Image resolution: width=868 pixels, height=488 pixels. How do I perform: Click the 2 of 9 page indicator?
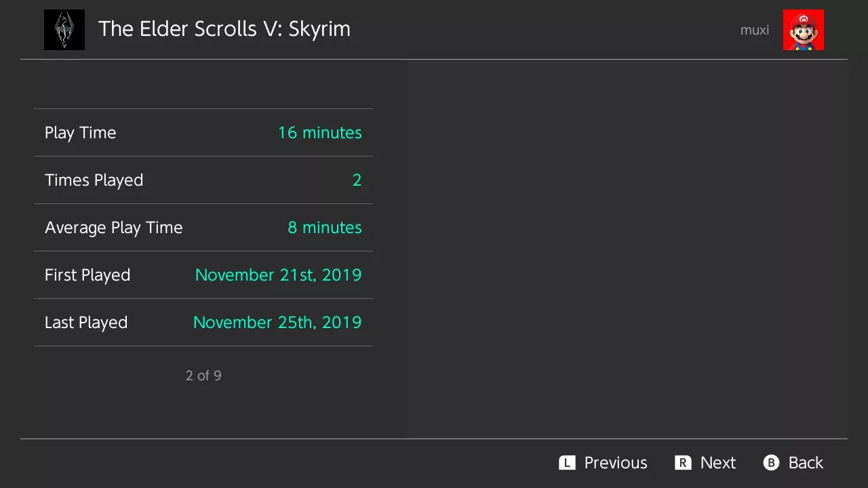[203, 375]
